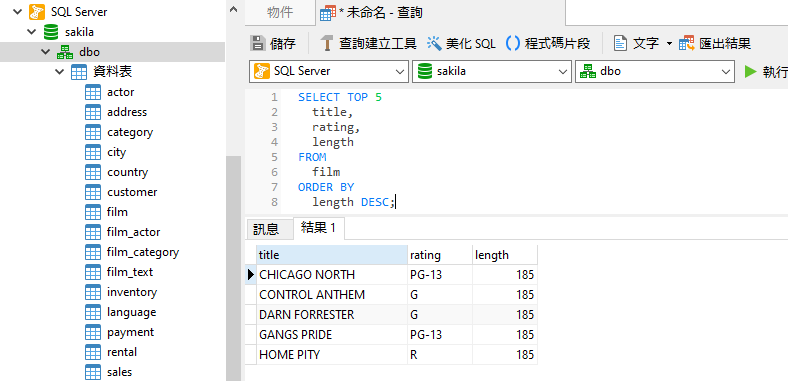
Task: Collapse the sakila database node
Action: (33, 32)
